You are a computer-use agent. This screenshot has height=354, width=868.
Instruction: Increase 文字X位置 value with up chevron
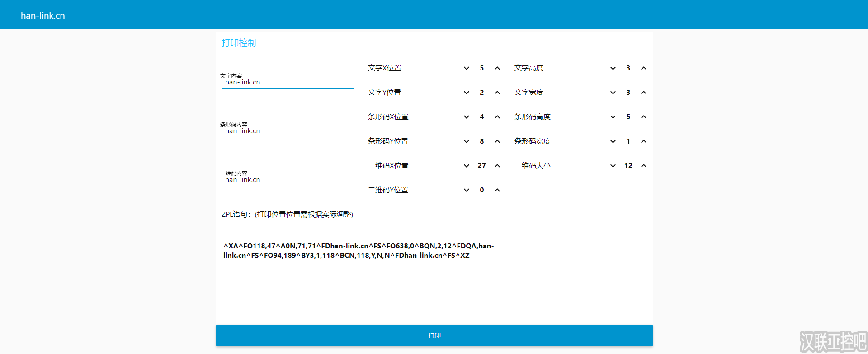(497, 68)
